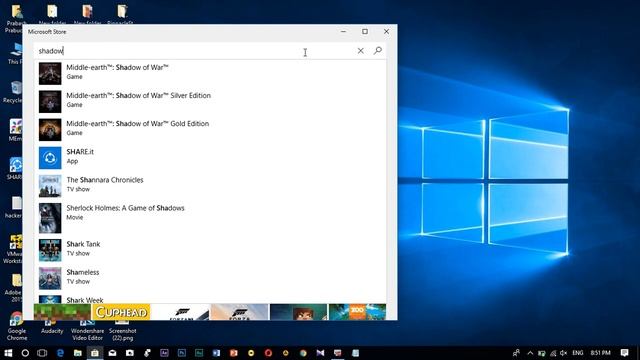The width and height of the screenshot is (640, 360).
Task: Launch Adobe After Effects from taskbar
Action: tap(164, 353)
